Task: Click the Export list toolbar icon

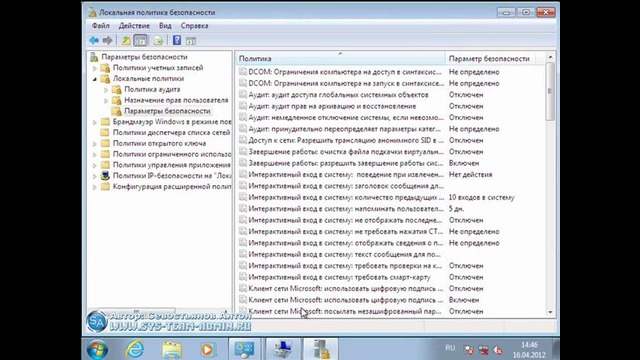Action: coord(158,40)
